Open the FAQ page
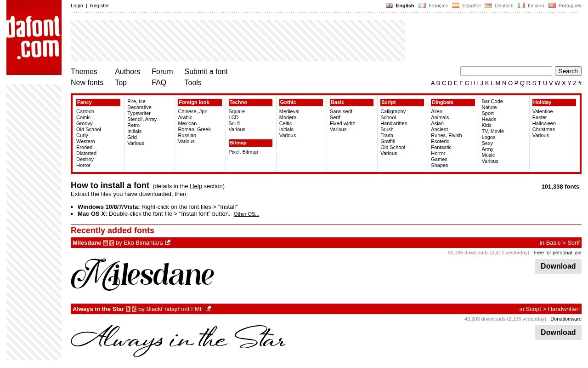Viewport: 588px width, 368px height. [159, 82]
